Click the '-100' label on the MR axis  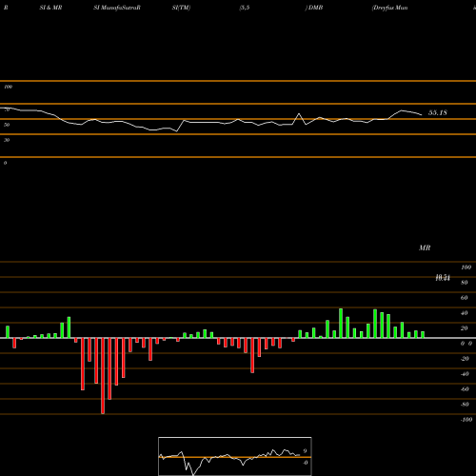pyautogui.click(x=466, y=420)
